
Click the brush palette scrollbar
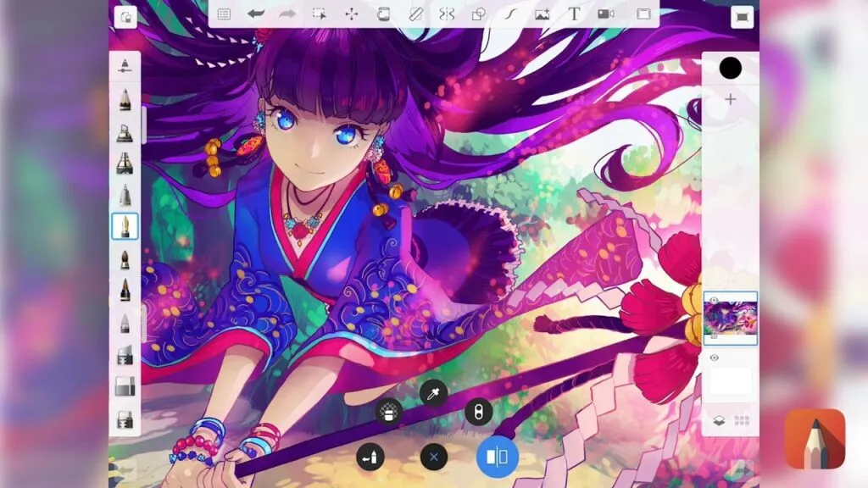pos(144,125)
